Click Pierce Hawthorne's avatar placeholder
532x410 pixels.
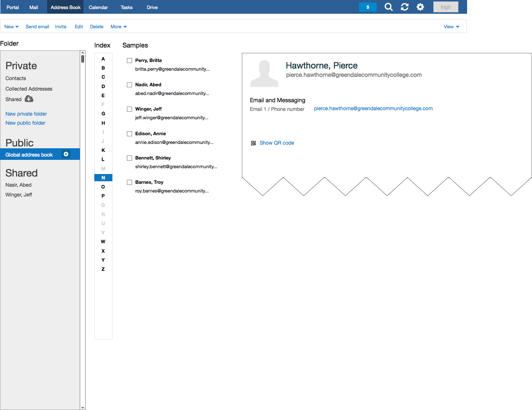pyautogui.click(x=264, y=73)
